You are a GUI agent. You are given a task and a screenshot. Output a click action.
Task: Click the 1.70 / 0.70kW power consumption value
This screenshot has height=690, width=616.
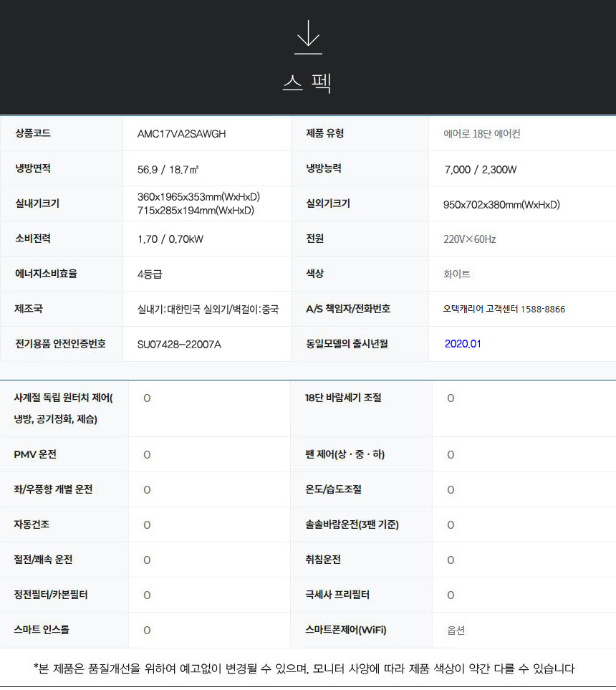(x=170, y=239)
